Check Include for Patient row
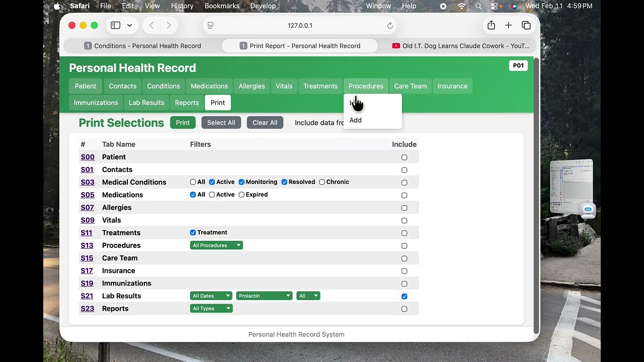Image resolution: width=644 pixels, height=362 pixels. pos(404,157)
